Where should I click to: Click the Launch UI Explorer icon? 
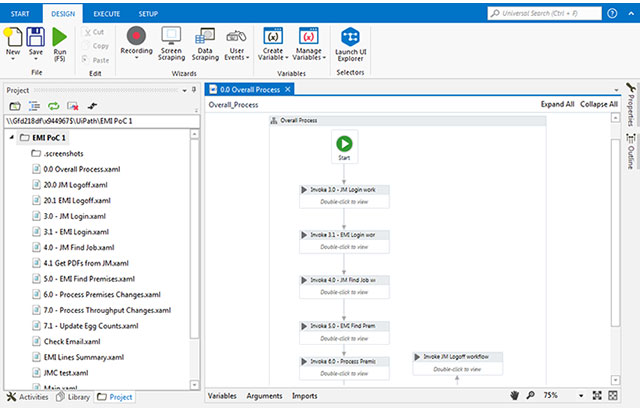[350, 36]
